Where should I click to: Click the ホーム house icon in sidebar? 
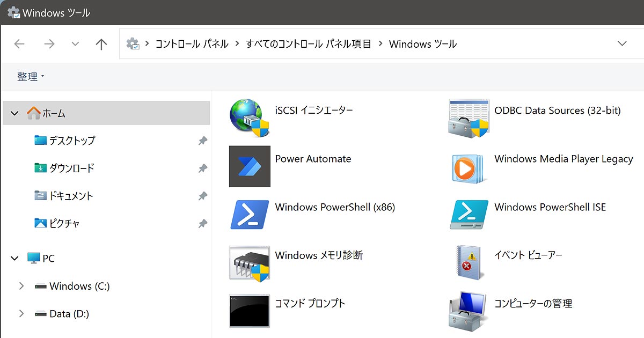34,113
